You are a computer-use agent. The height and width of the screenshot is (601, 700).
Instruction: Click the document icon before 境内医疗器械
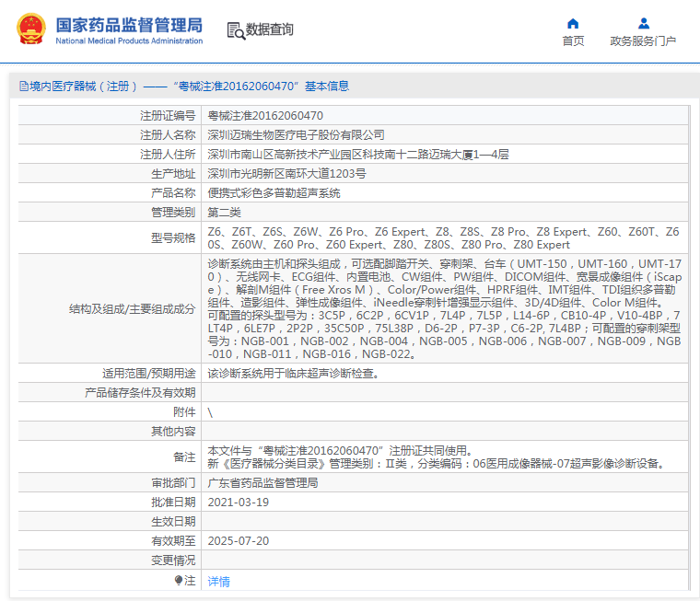pos(24,87)
